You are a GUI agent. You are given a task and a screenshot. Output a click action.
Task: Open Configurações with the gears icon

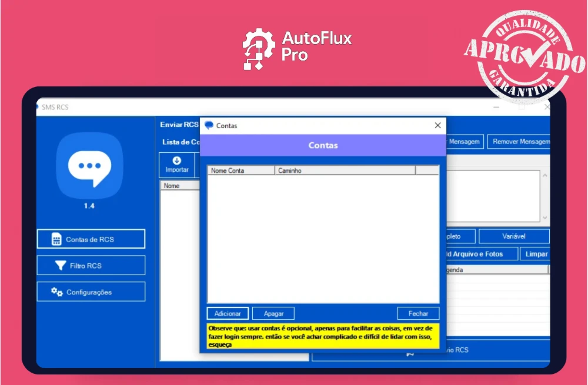point(91,292)
